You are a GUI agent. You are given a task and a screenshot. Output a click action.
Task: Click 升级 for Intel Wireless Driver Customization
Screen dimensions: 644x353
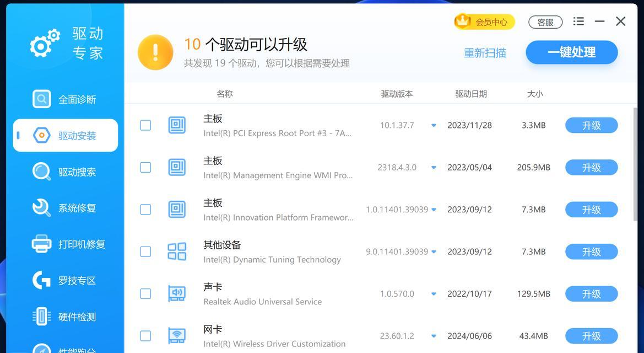coord(592,336)
